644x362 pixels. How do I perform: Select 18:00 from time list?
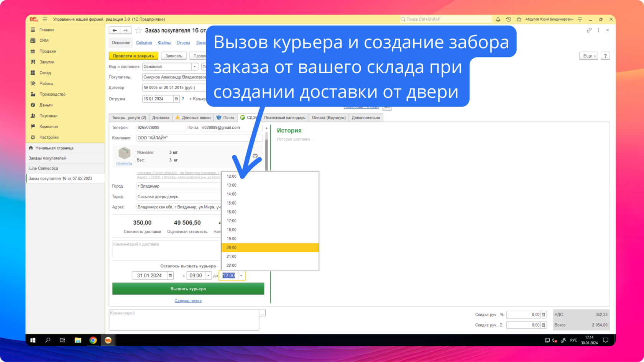270,230
